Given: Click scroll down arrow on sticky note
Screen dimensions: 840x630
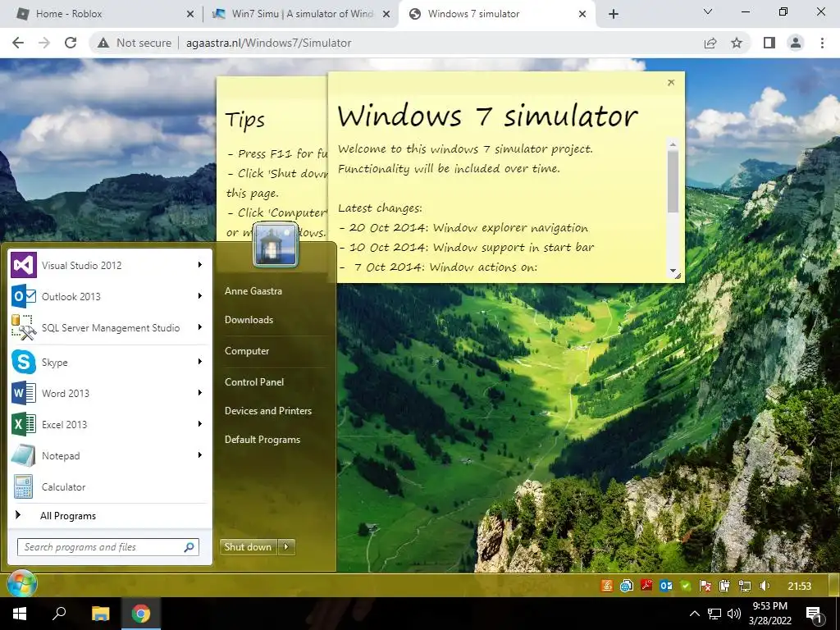Looking at the screenshot, I should pyautogui.click(x=673, y=271).
